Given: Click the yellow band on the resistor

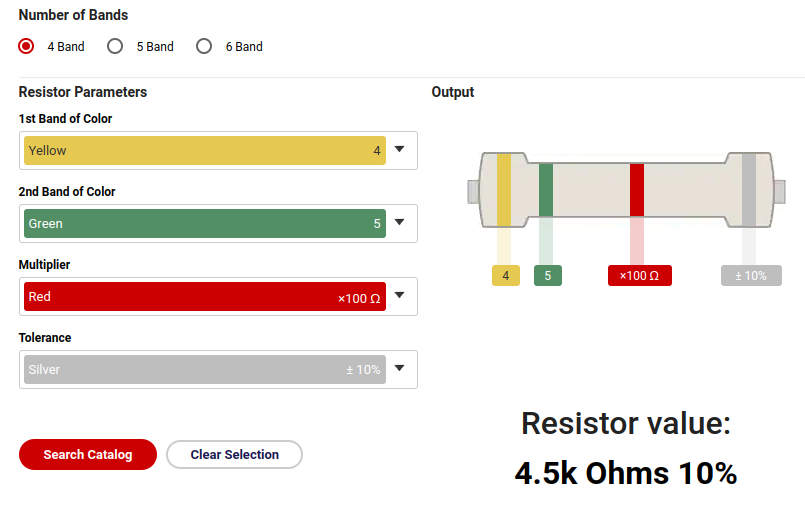Looking at the screenshot, I should pos(504,190).
